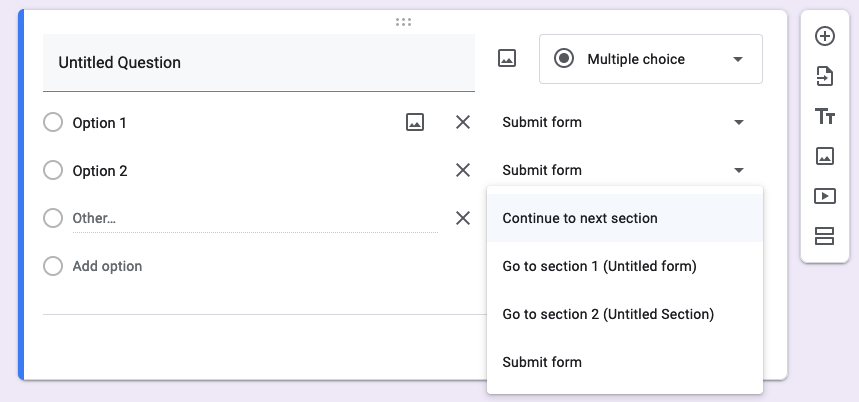
Task: Delete the Other option row
Action: [463, 218]
